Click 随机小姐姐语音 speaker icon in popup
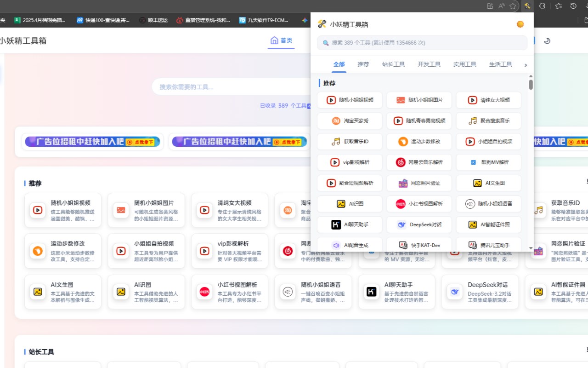The height and width of the screenshot is (368, 588). pos(470,204)
